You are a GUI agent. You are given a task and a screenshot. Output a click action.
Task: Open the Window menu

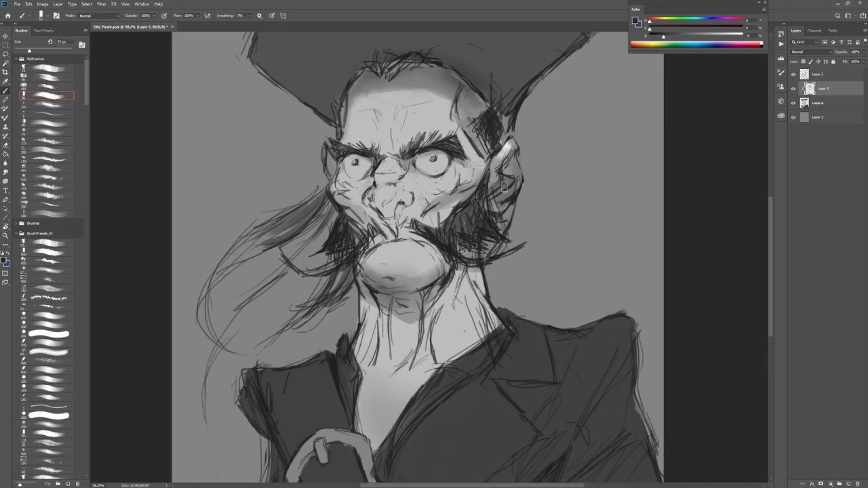(x=142, y=4)
